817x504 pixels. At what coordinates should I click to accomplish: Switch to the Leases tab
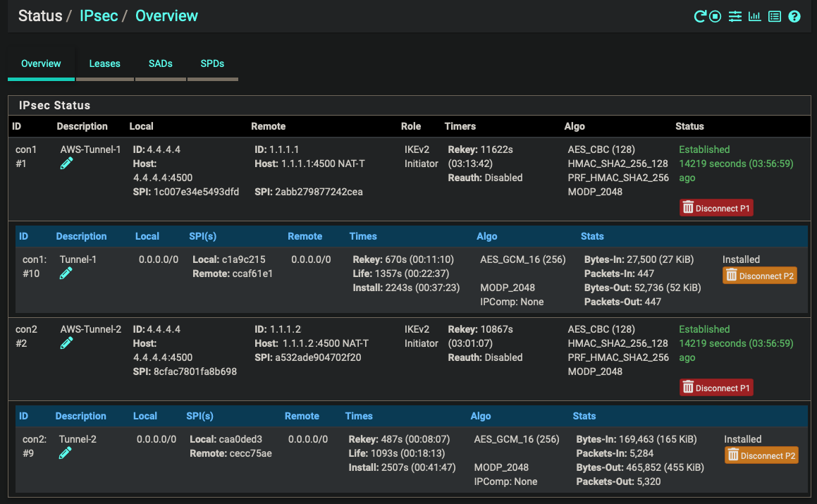click(104, 63)
